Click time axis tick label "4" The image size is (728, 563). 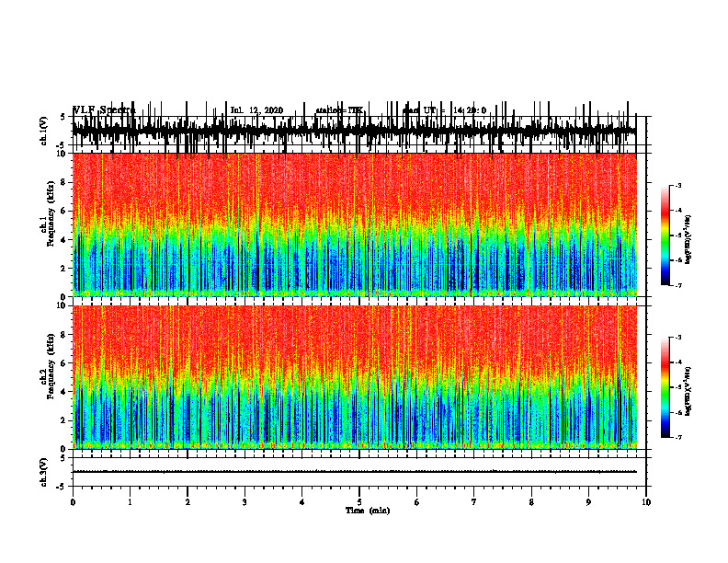pyautogui.click(x=301, y=502)
